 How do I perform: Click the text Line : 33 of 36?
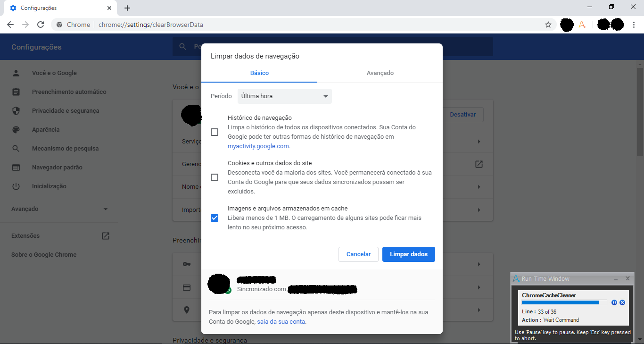[539, 312]
